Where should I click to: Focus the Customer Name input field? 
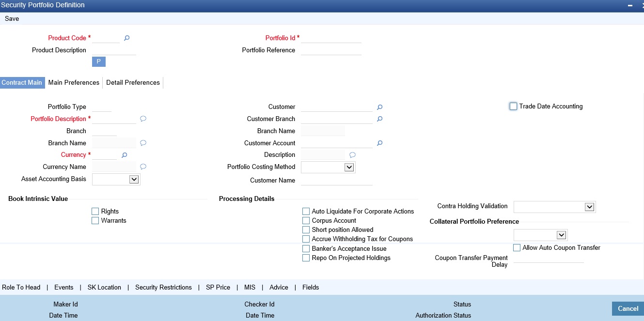tap(337, 181)
